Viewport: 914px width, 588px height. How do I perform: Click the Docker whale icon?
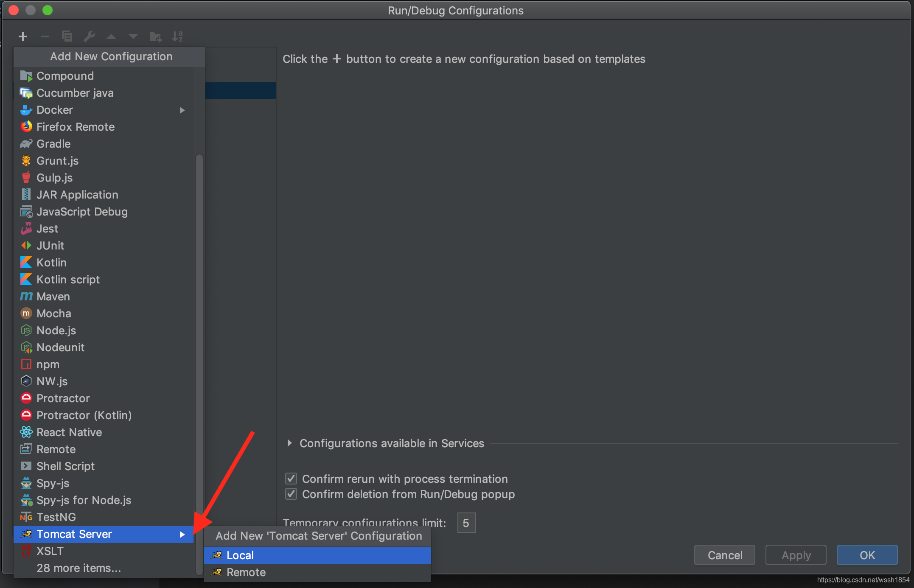26,110
